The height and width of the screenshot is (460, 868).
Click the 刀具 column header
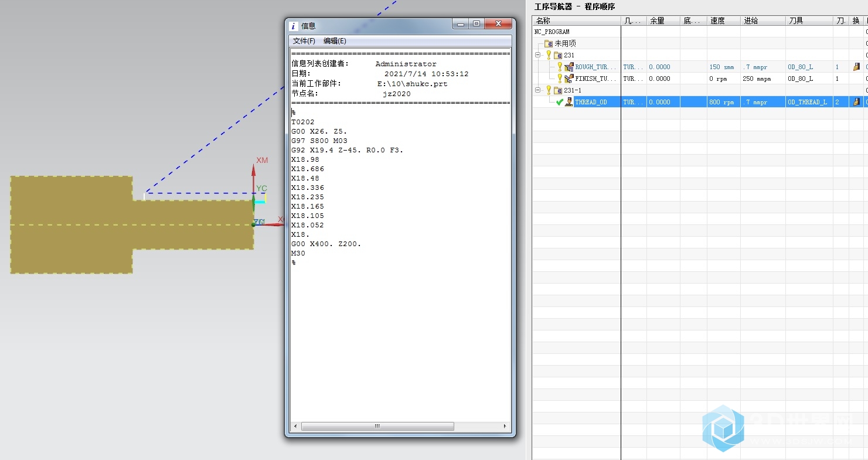(x=809, y=21)
